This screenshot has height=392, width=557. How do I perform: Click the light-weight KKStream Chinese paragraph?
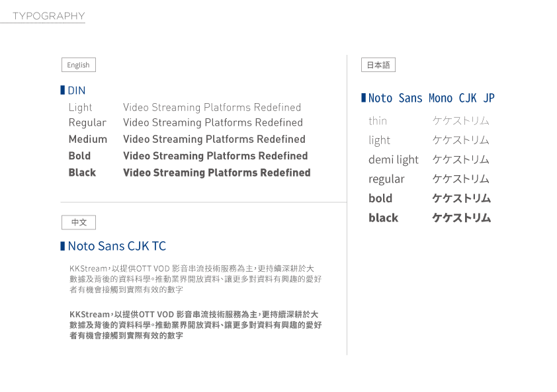pos(195,279)
